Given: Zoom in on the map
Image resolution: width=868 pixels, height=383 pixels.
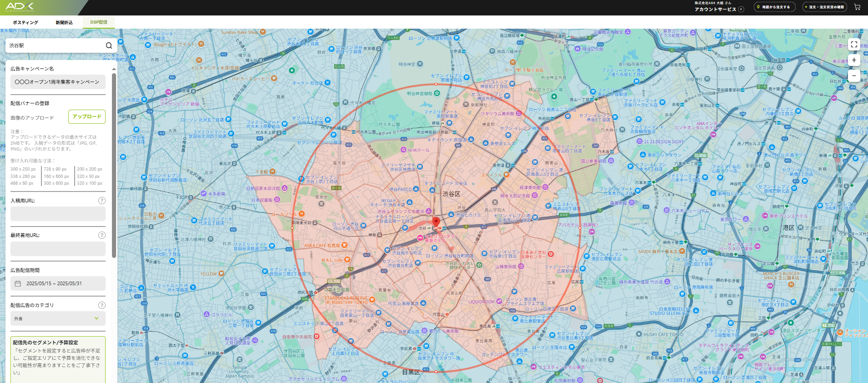Looking at the screenshot, I should (x=854, y=60).
